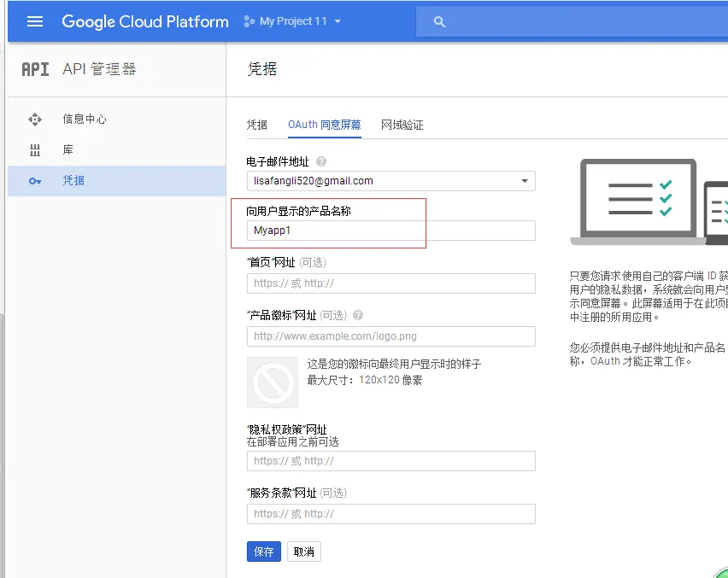Viewport: 728px width, 578px height.
Task: Switch to the 凭据 tab
Action: click(x=256, y=125)
